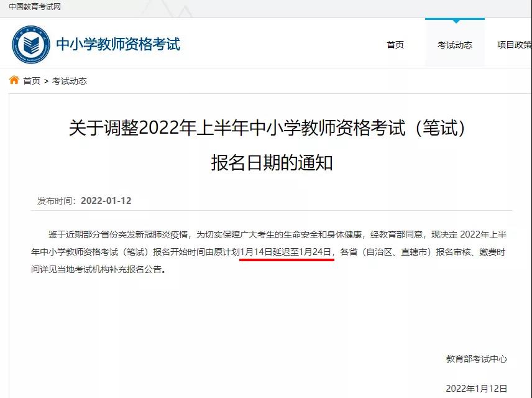Click the closing date 2022年1月12日
The height and width of the screenshot is (398, 532).
coord(476,388)
